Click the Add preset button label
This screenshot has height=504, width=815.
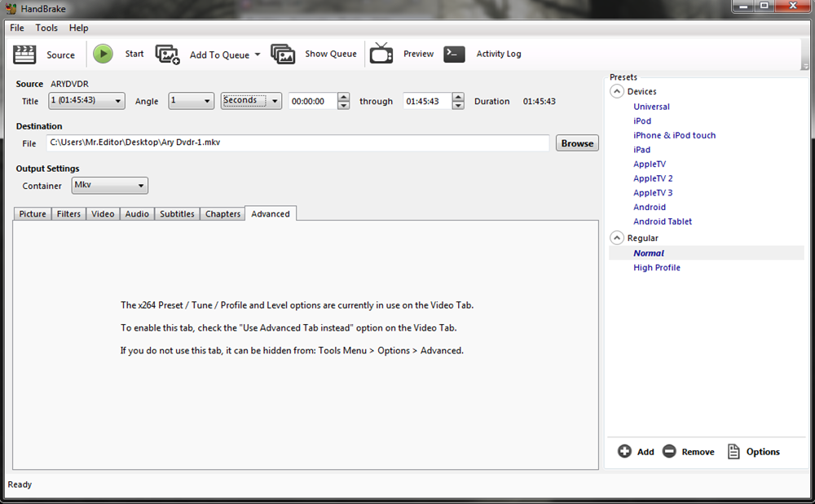click(645, 452)
